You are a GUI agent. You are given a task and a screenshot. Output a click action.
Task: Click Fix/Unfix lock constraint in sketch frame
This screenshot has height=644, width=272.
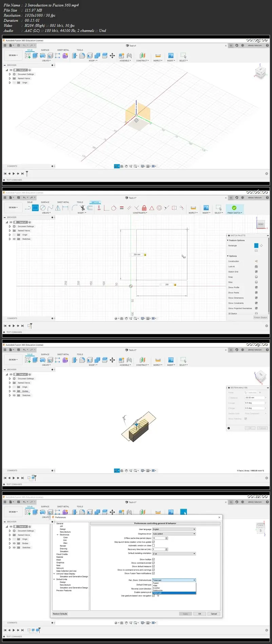(144, 208)
